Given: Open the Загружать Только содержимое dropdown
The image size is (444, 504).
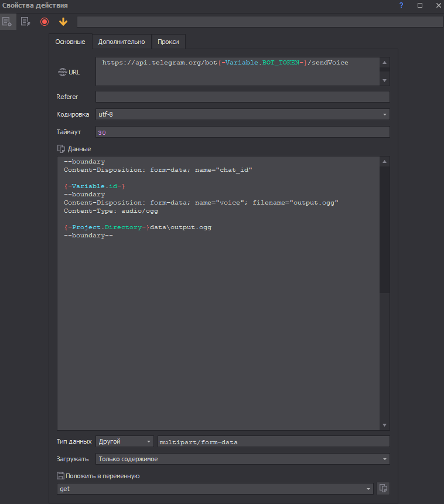Looking at the screenshot, I should click(243, 459).
